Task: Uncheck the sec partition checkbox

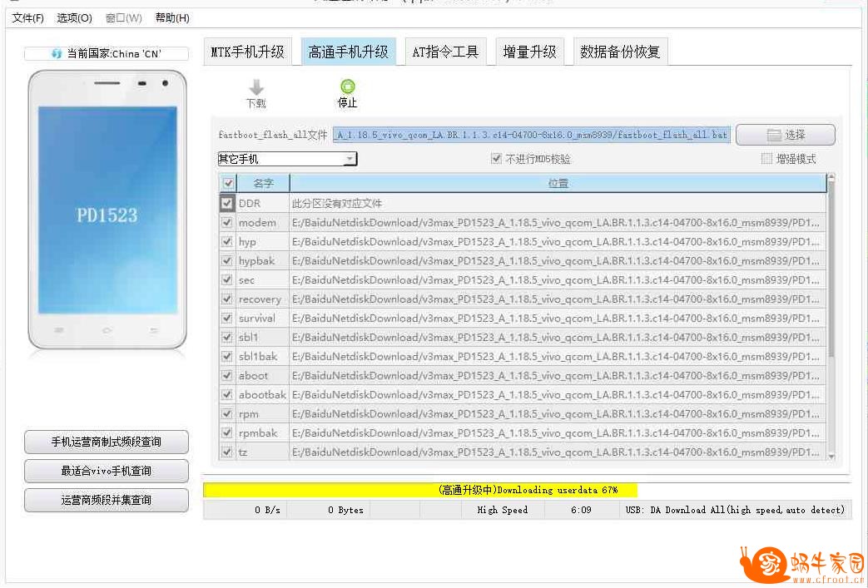Action: 227,280
